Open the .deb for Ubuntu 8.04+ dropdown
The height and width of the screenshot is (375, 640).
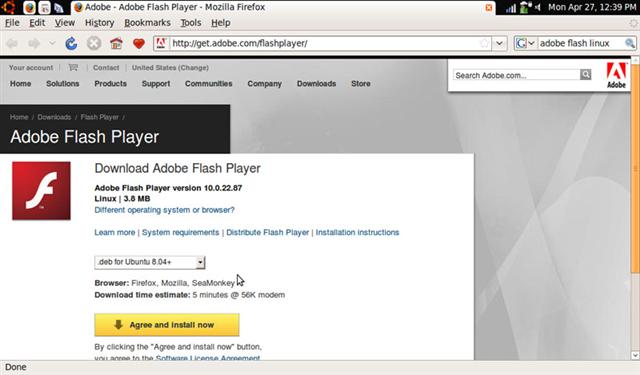150,262
